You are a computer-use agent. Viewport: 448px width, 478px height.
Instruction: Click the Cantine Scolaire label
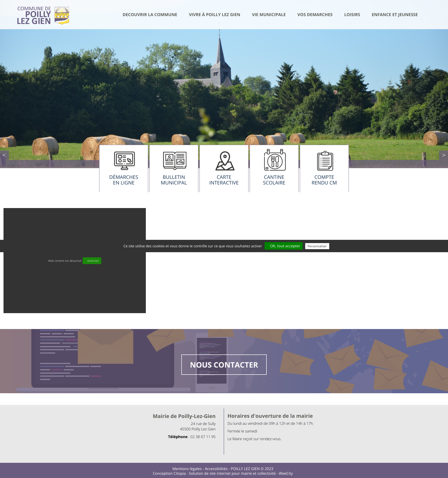click(274, 180)
